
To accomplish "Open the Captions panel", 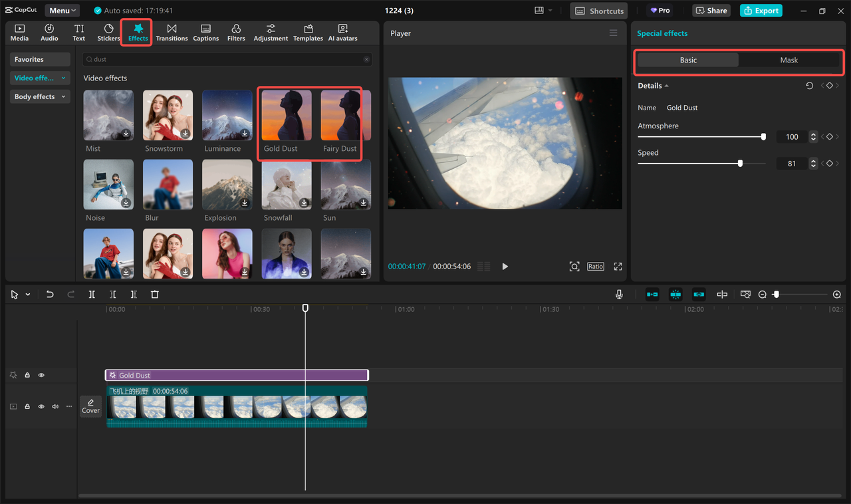I will (205, 32).
